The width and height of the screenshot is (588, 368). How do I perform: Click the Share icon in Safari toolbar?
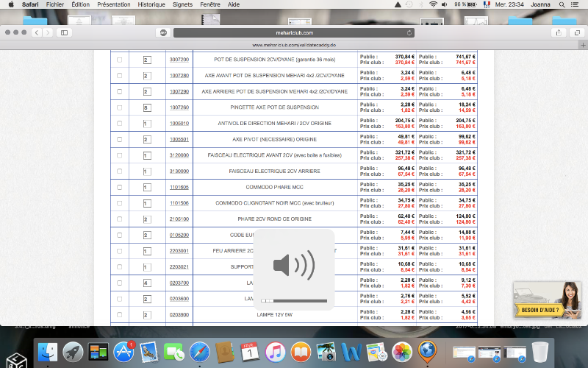[556, 32]
